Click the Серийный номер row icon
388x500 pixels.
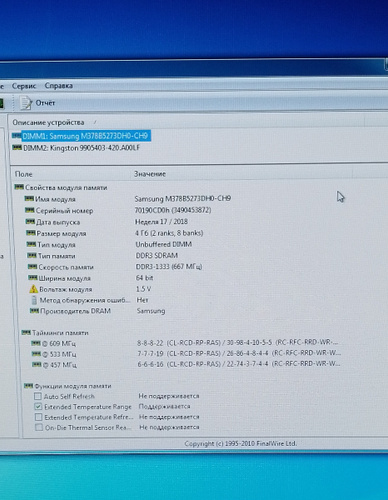coord(30,210)
